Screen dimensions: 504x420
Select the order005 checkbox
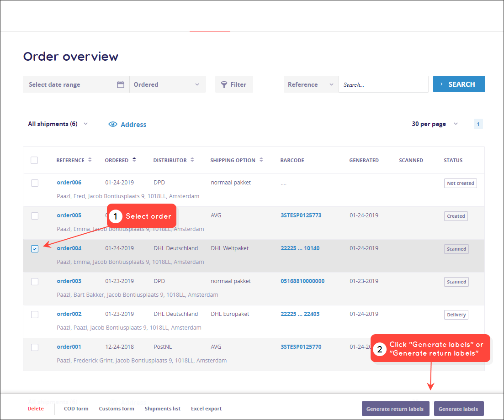pyautogui.click(x=35, y=216)
